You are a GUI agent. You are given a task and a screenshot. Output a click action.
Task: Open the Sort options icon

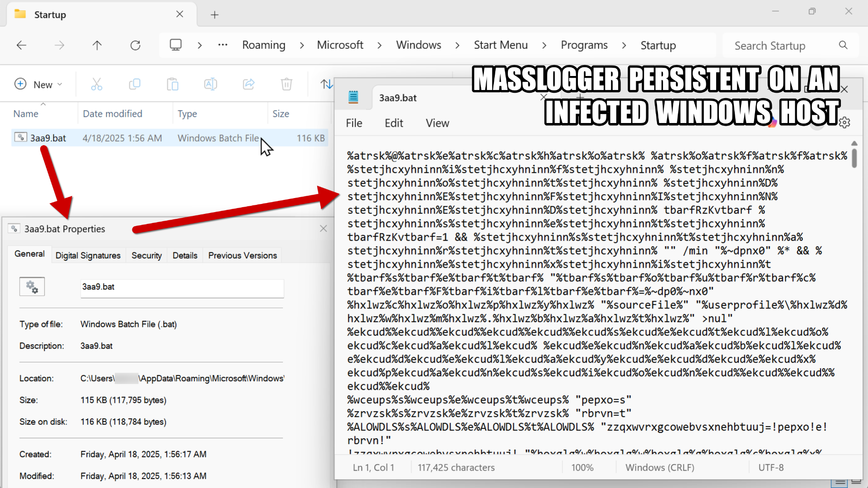pos(326,84)
